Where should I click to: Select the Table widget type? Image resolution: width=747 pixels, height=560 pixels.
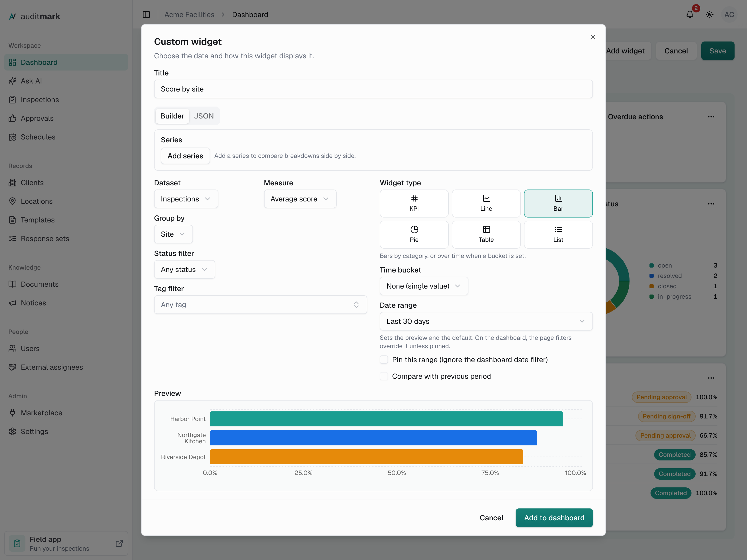(486, 235)
